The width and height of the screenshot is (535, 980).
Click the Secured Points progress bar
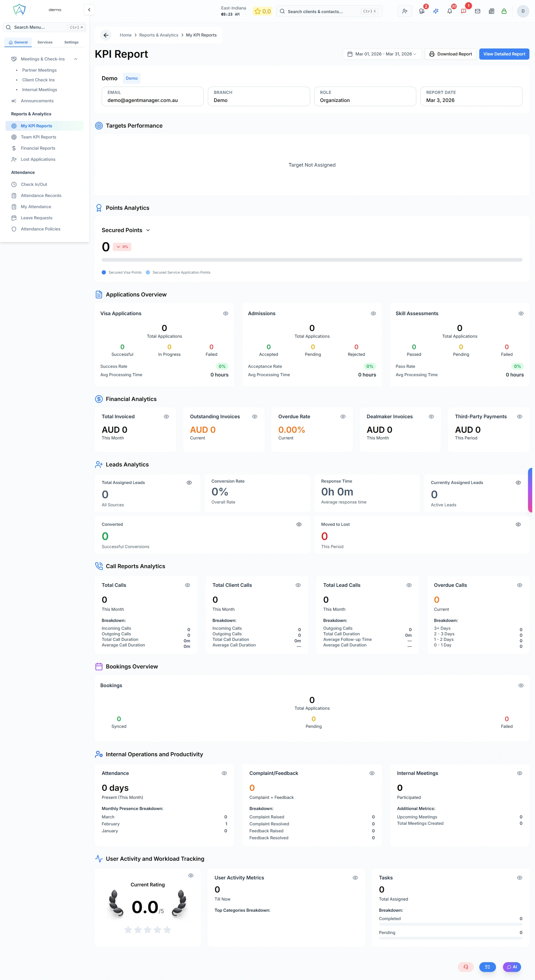[312, 260]
